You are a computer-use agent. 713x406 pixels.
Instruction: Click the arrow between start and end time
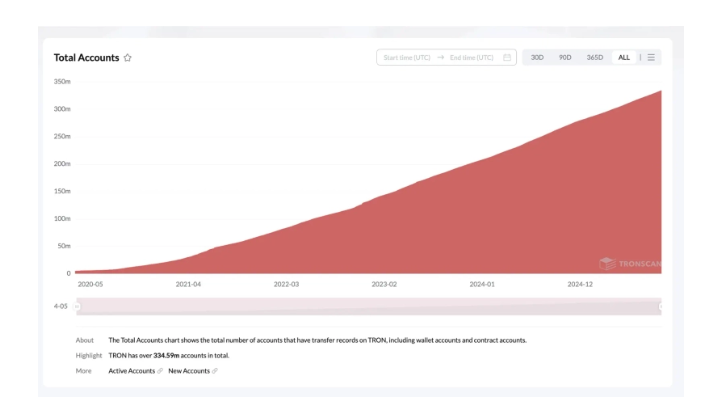(x=440, y=58)
